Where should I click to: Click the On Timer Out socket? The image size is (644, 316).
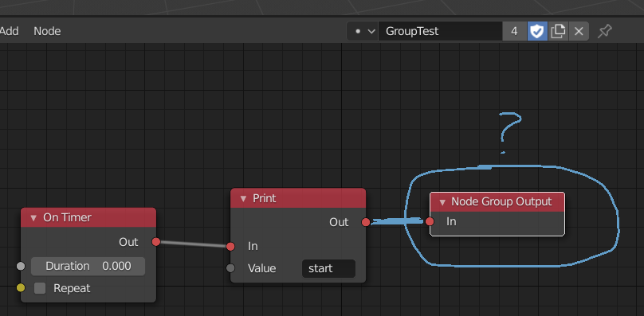point(156,242)
